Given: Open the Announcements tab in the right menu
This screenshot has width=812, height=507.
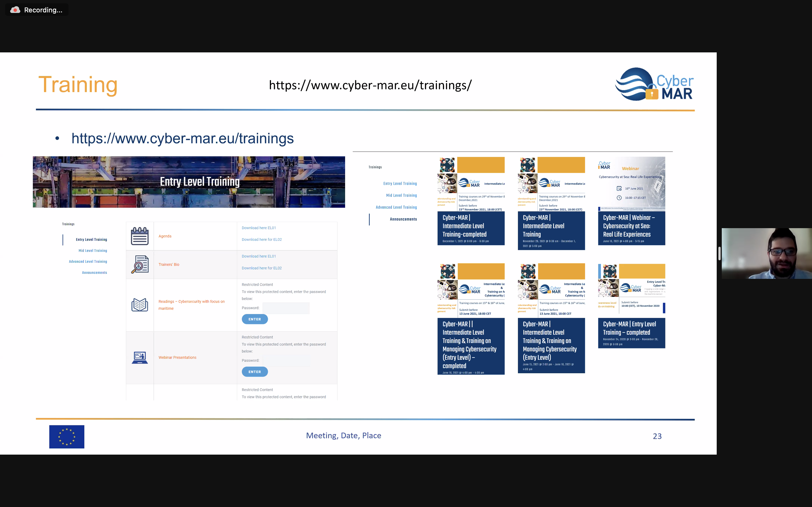Looking at the screenshot, I should coord(403,219).
